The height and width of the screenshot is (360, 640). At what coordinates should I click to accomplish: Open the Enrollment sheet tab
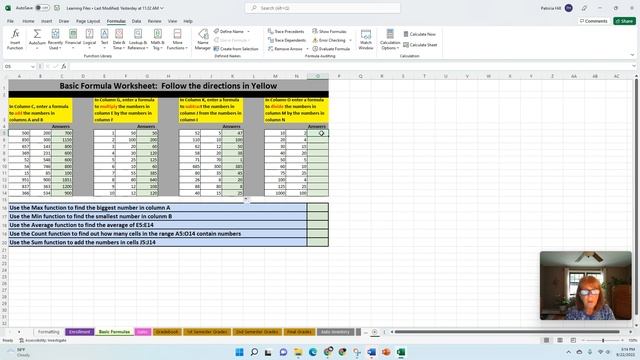pyautogui.click(x=80, y=332)
